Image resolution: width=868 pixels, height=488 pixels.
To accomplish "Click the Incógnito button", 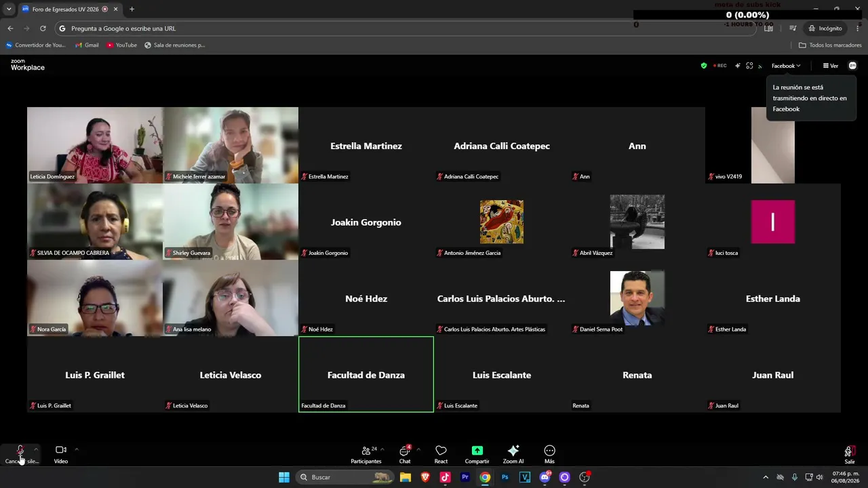I will coord(825,28).
